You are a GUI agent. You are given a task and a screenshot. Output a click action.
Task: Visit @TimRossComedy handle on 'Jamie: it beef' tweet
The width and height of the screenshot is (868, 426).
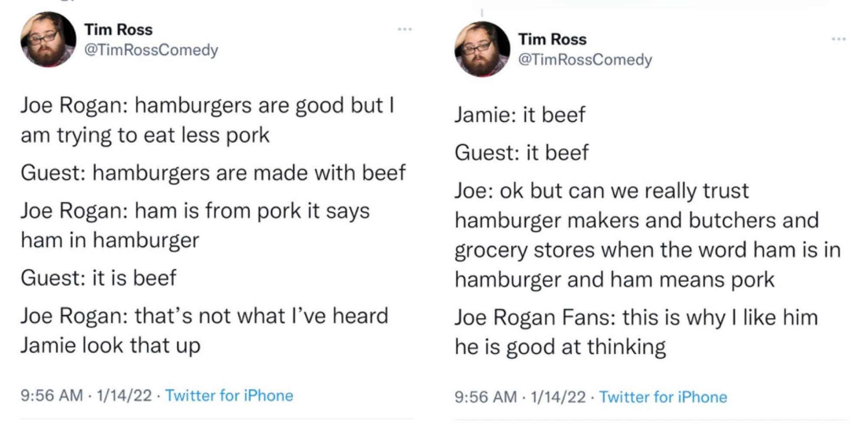[x=585, y=59]
